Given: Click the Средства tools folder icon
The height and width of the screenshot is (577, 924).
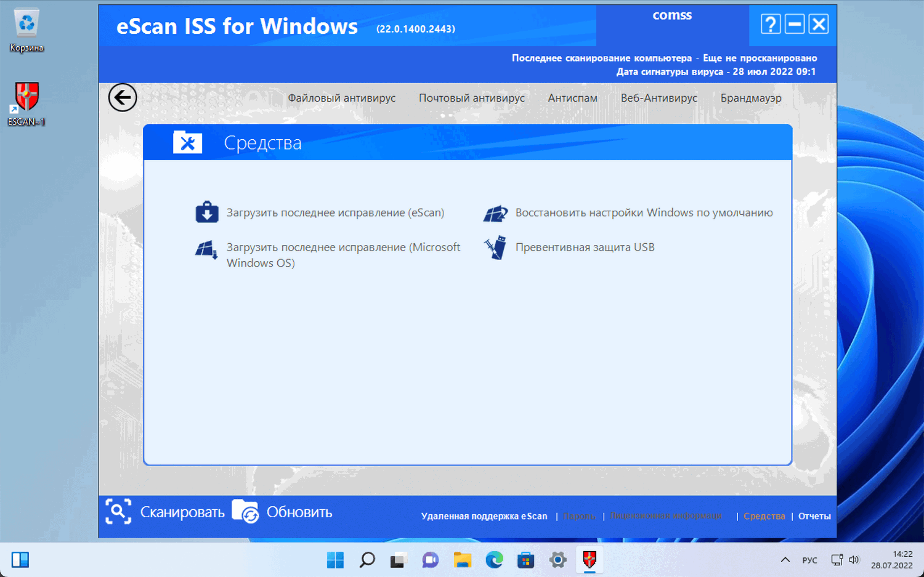Looking at the screenshot, I should click(188, 142).
